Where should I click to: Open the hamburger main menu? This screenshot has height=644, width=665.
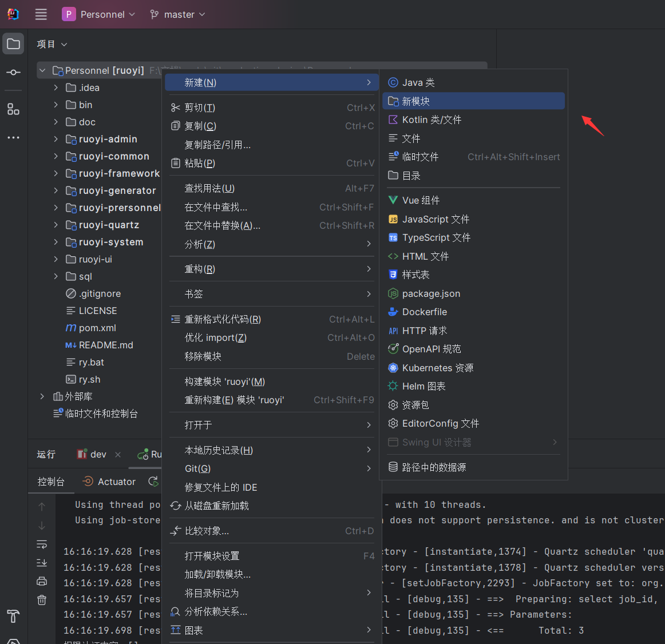point(41,14)
